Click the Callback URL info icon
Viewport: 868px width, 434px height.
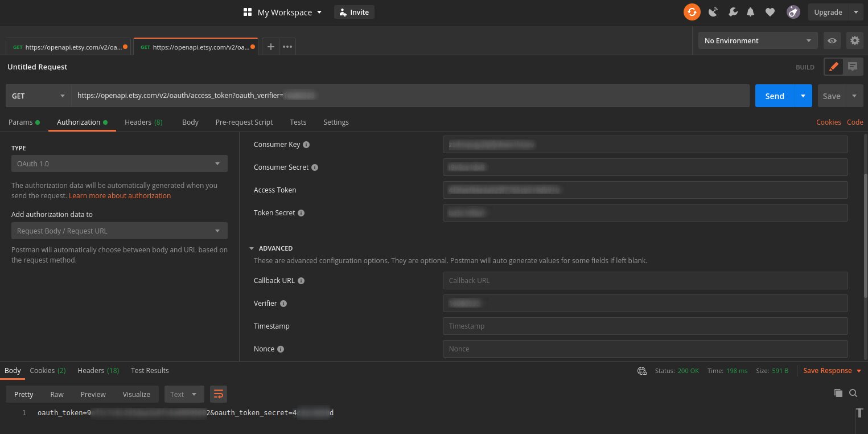click(301, 281)
